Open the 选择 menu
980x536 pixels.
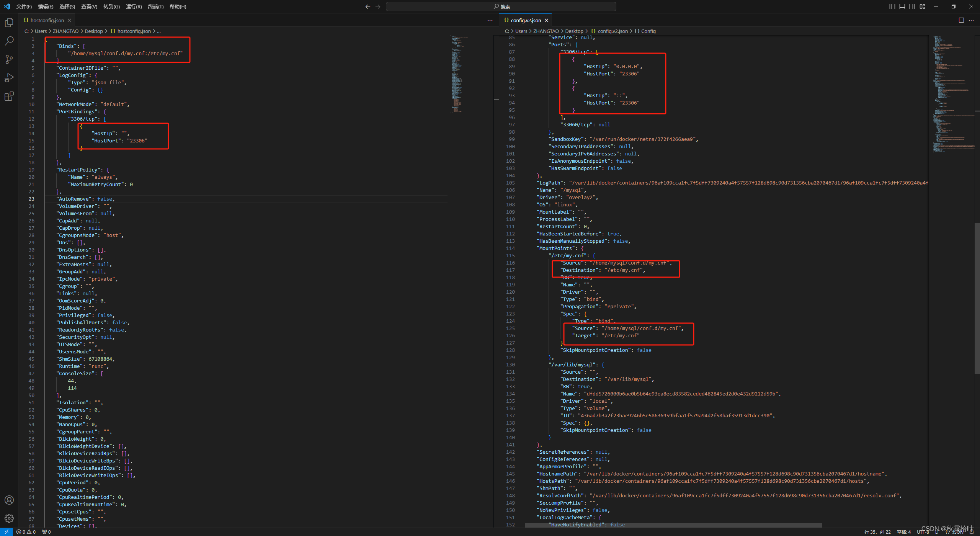click(x=67, y=7)
